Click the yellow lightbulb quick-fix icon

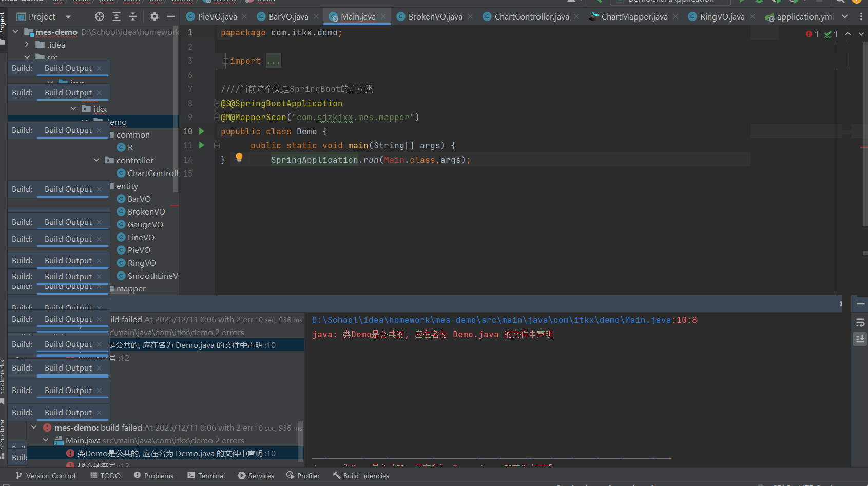point(239,158)
